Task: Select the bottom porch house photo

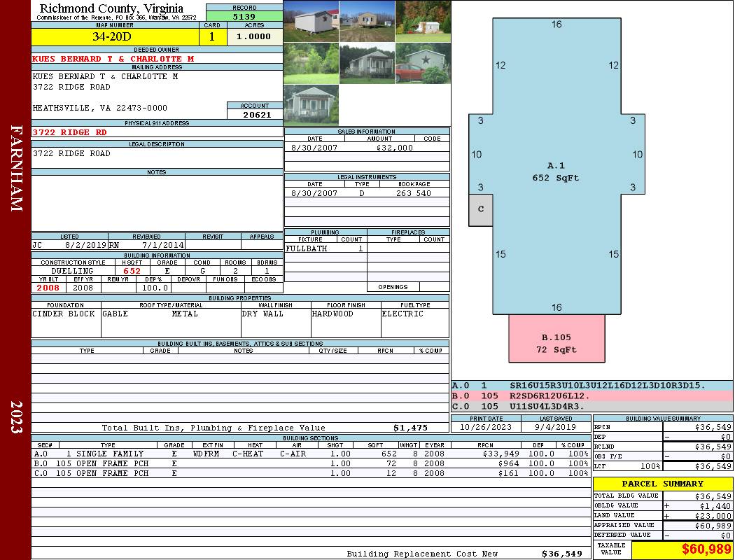Action: tap(311, 105)
